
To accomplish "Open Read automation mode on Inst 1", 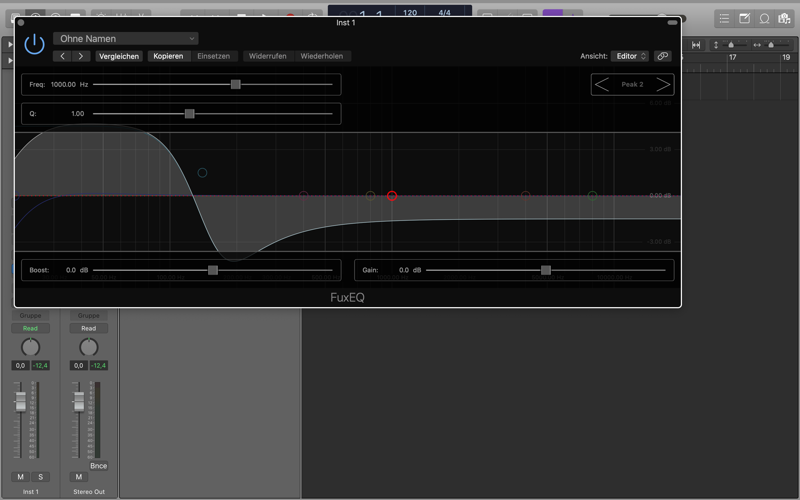I will point(30,328).
